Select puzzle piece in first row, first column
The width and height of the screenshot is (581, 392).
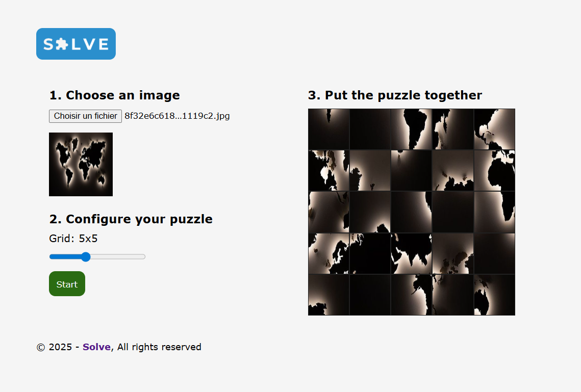(329, 129)
